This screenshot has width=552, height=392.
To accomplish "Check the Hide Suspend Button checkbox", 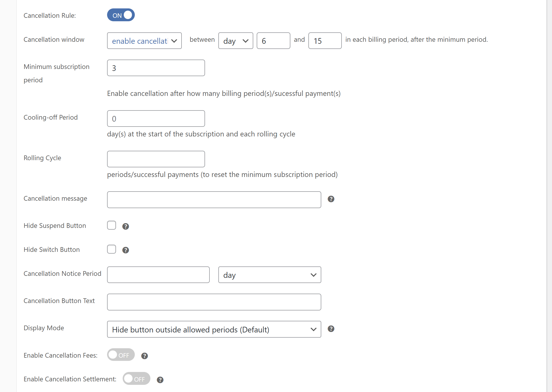I will (112, 225).
